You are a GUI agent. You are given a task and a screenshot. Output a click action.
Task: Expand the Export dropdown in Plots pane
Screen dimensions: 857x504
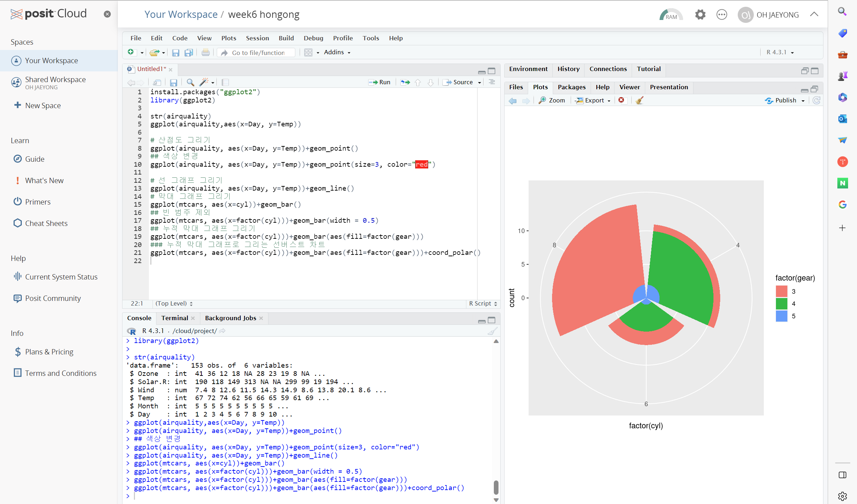pyautogui.click(x=594, y=100)
